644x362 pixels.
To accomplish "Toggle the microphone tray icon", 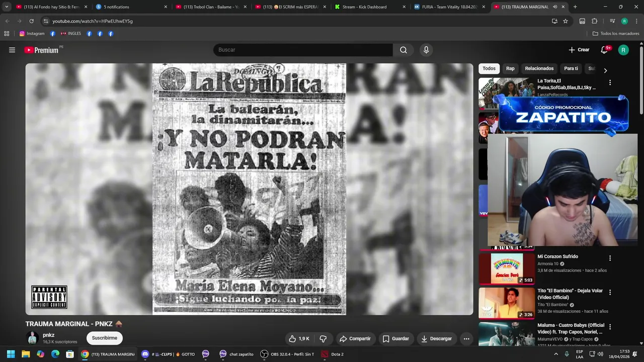I will (x=567, y=354).
